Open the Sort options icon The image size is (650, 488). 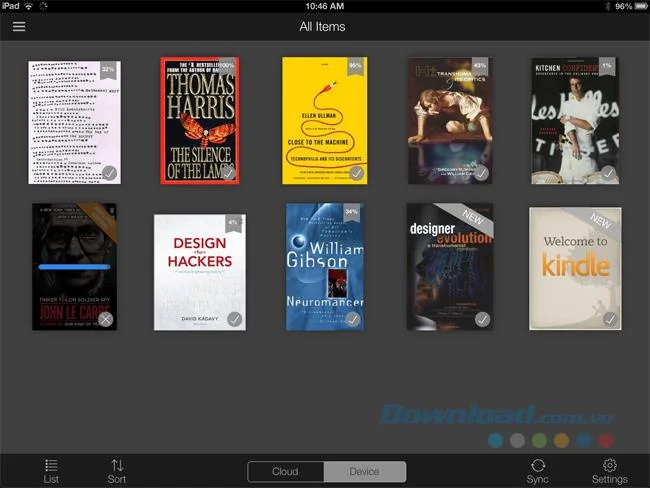(117, 465)
